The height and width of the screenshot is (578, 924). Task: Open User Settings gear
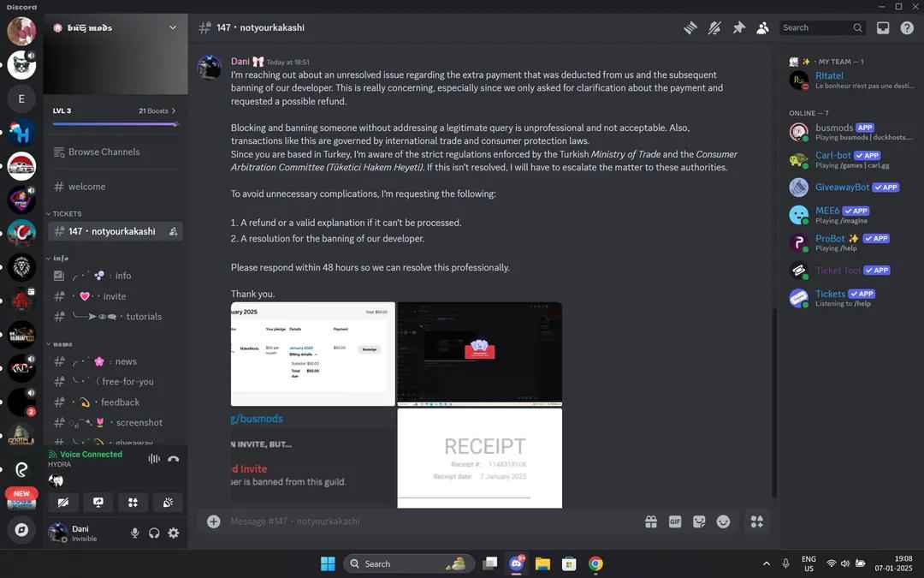[173, 533]
